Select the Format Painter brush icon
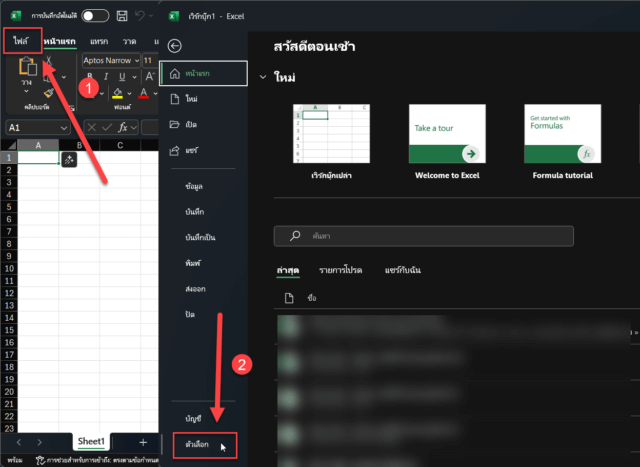Image resolution: width=640 pixels, height=467 pixels. tap(49, 93)
